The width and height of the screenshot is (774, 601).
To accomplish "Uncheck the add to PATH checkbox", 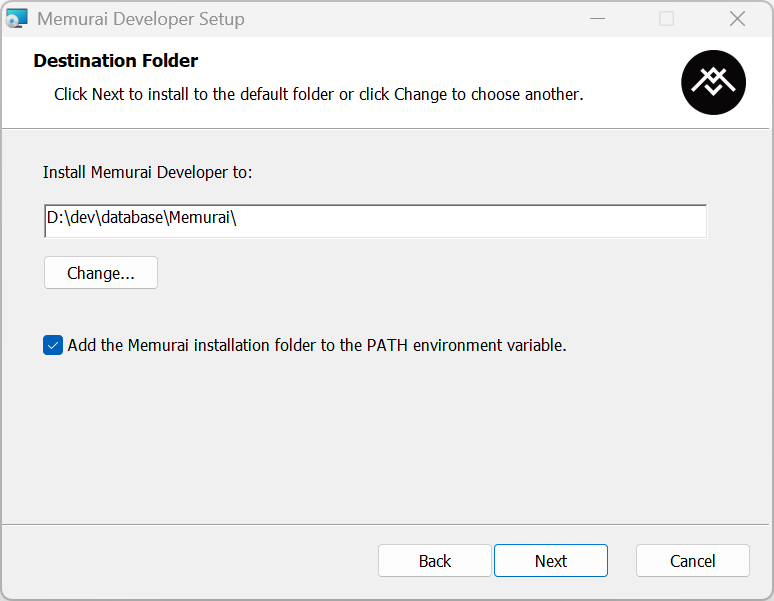I will pos(53,345).
